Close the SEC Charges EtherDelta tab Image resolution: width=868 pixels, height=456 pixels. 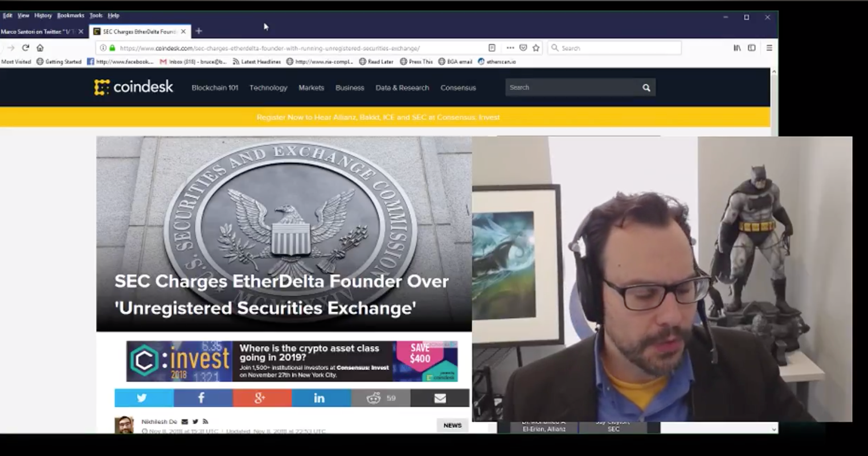click(183, 31)
